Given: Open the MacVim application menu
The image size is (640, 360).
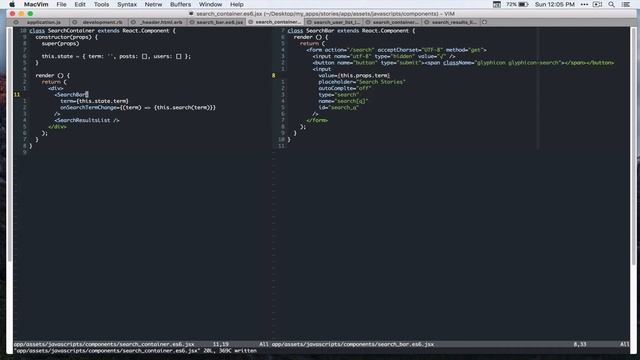Looking at the screenshot, I should click(x=36, y=4).
